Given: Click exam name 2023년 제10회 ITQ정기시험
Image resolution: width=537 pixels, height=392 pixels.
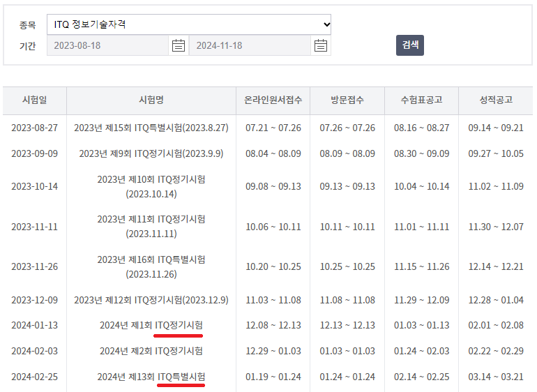Looking at the screenshot, I should [x=151, y=187].
